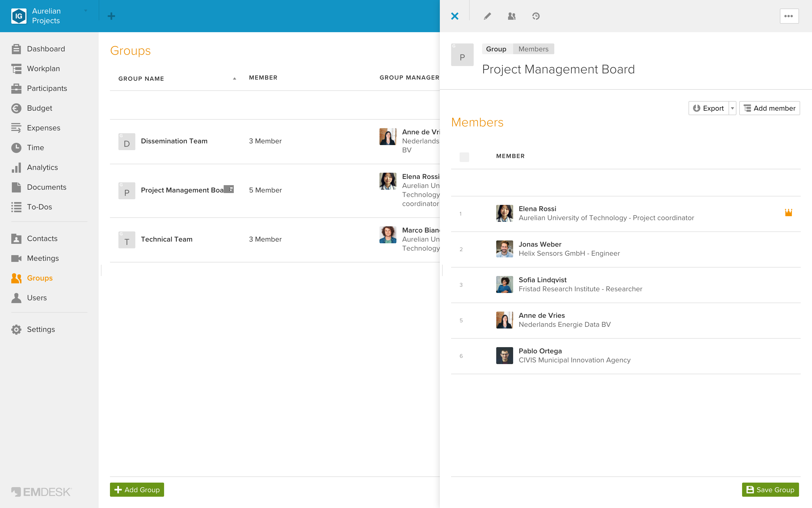Switch to the Members tab
The image size is (812, 508).
[533, 49]
